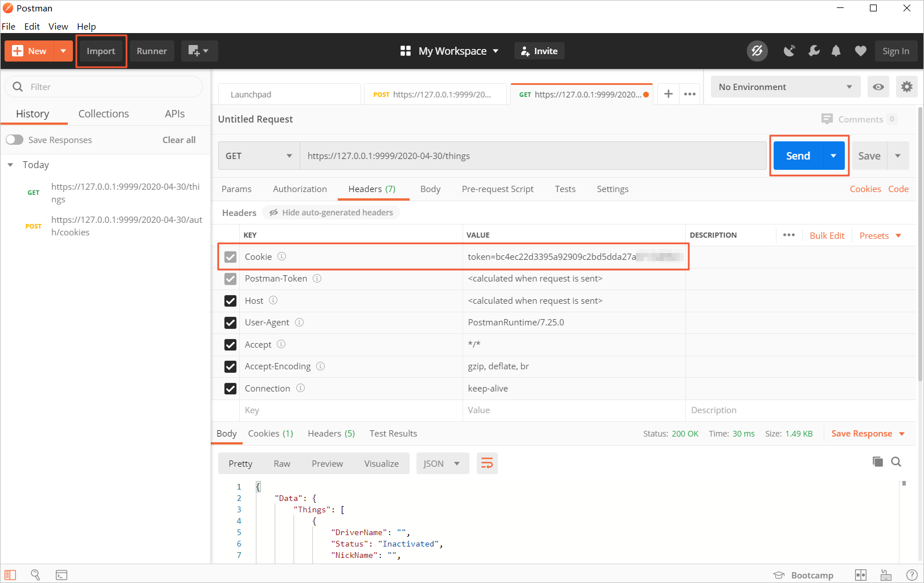Uncheck the Cookie header checkbox

point(230,257)
